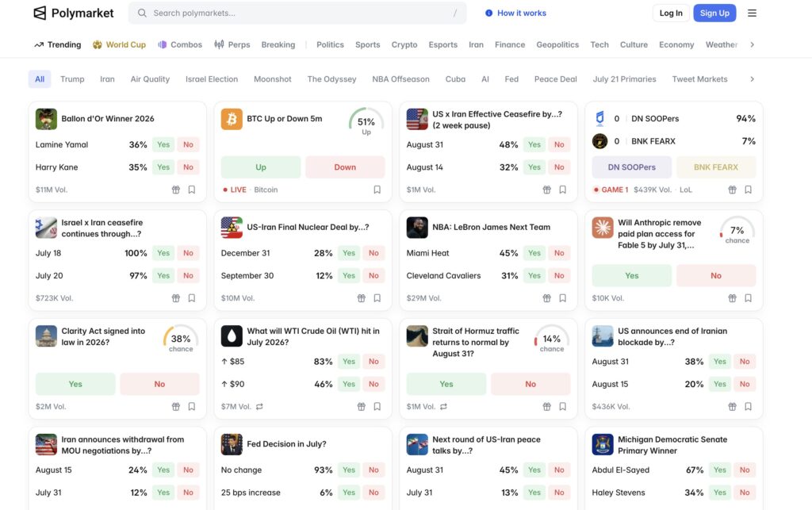Buy No for Harry Kane
This screenshot has height=510, width=812.
click(x=188, y=167)
